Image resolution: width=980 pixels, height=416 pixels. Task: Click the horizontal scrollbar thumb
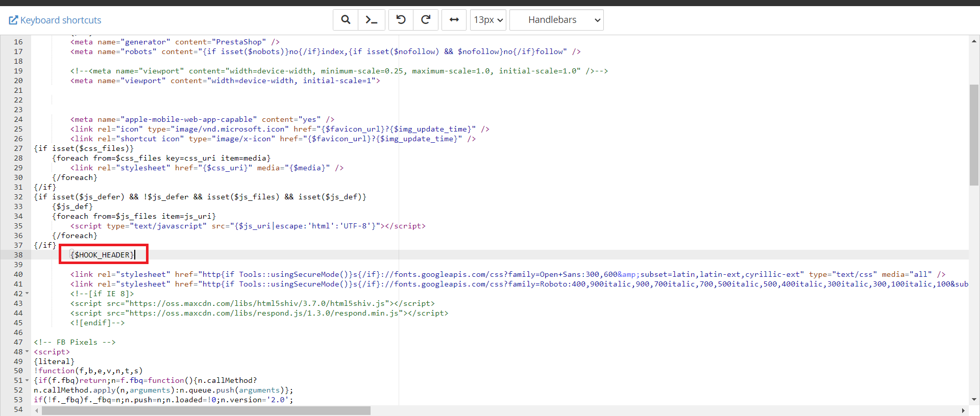[206, 410]
